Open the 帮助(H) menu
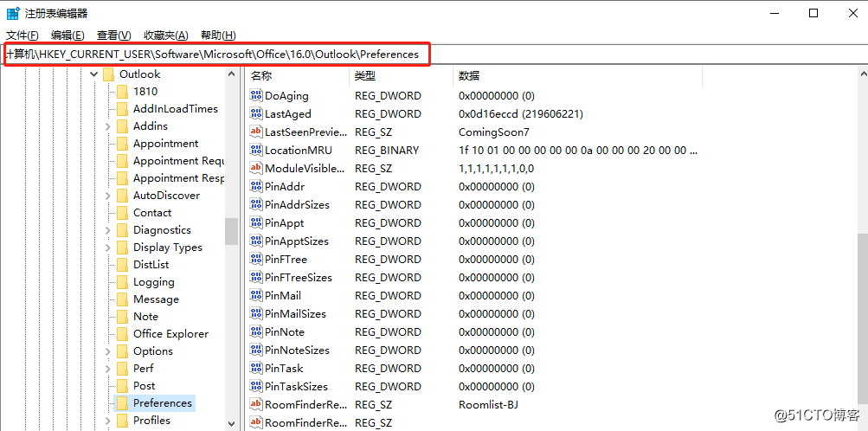The width and height of the screenshot is (868, 431). click(x=218, y=35)
